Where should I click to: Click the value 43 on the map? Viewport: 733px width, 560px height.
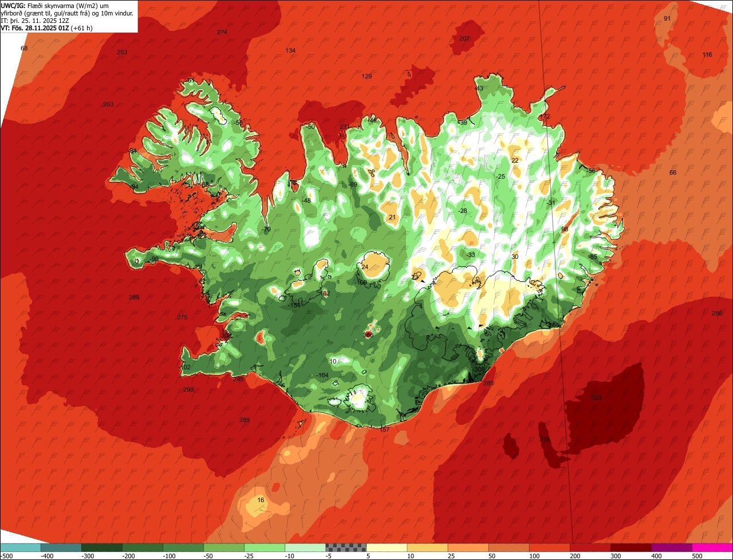479,88
